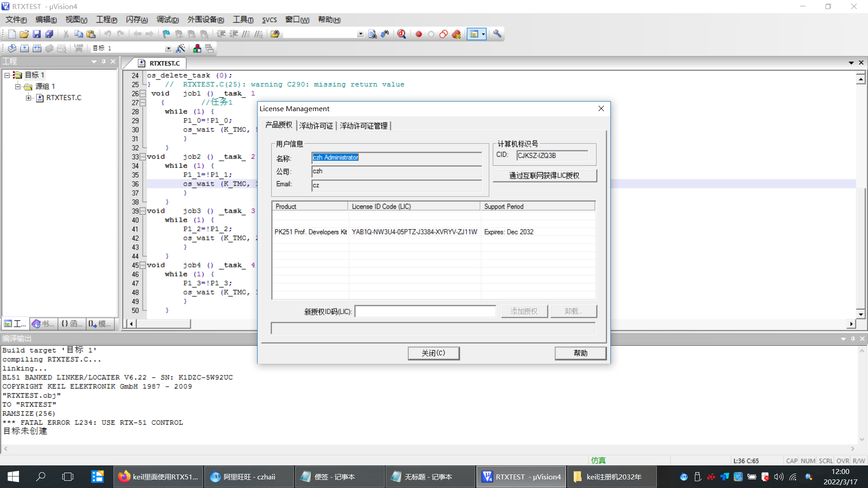Switch to the 书 tab in project panel
This screenshot has width=868, height=488.
click(43, 324)
